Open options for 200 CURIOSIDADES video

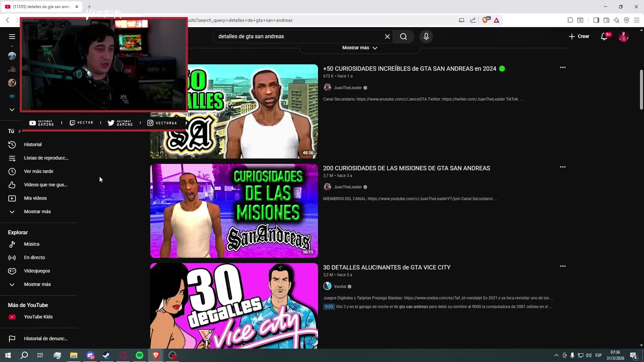click(x=562, y=167)
